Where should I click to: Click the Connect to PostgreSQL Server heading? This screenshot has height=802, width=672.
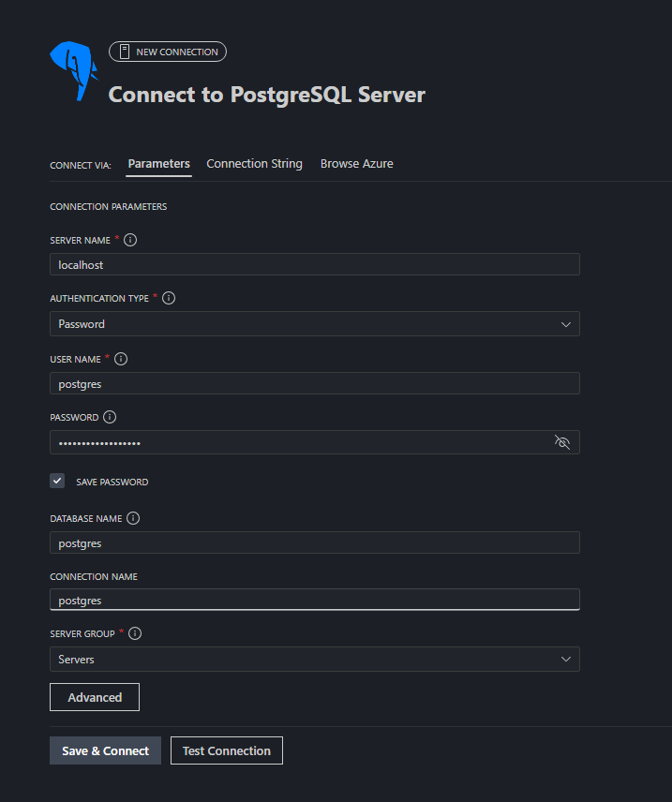click(267, 96)
